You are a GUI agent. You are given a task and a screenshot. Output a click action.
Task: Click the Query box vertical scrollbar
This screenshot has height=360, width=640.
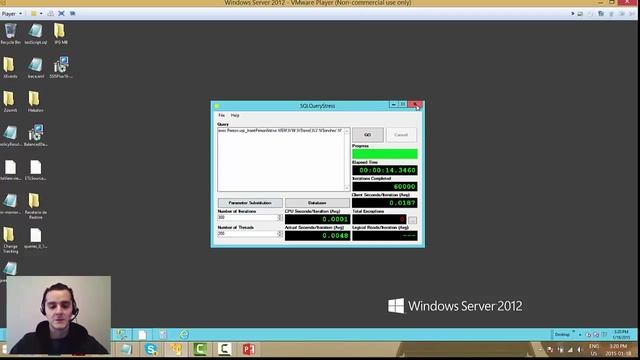[347, 160]
